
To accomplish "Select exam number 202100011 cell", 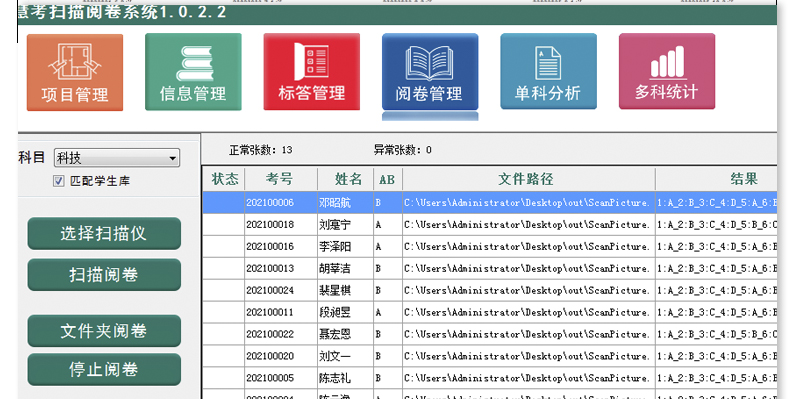I will coord(281,312).
